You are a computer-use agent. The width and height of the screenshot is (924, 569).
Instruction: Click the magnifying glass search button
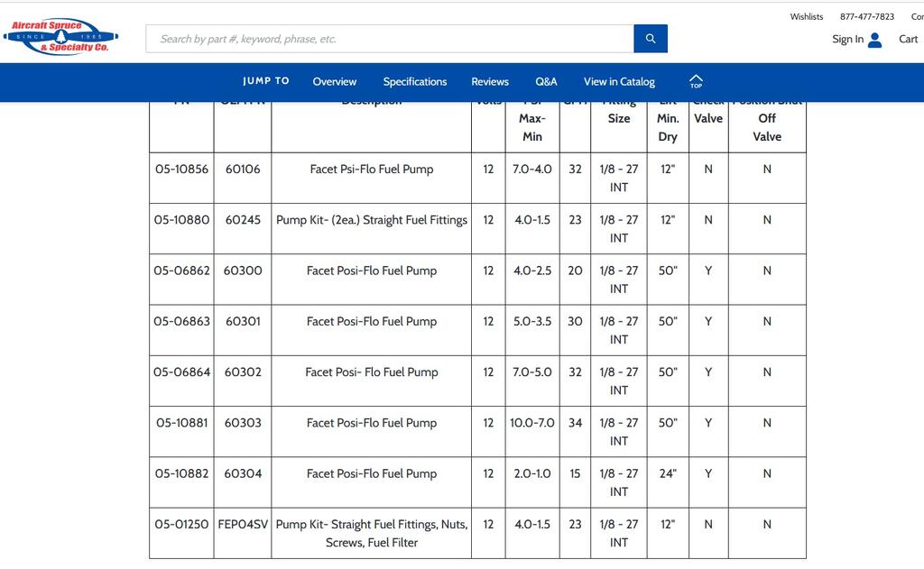(x=651, y=39)
